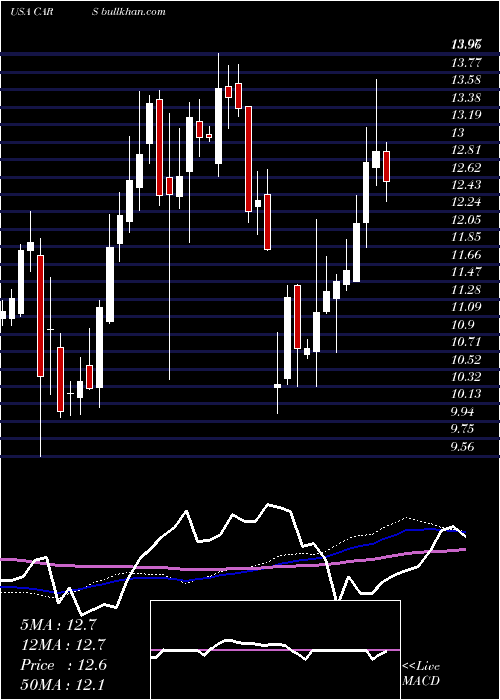Click the 13.38 price axis label
This screenshot has height=700, width=500.
[x=466, y=98]
